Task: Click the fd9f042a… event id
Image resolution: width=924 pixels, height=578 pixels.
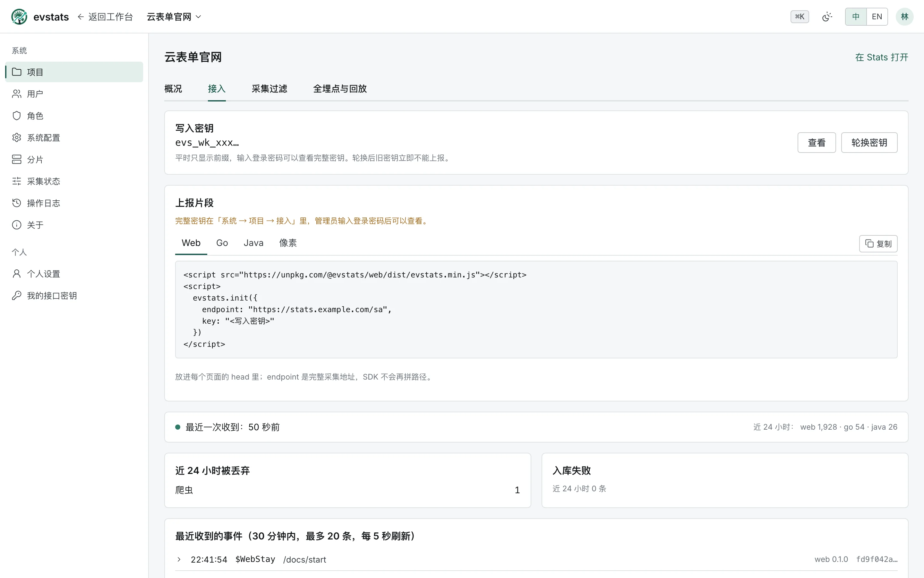Action: click(x=877, y=559)
